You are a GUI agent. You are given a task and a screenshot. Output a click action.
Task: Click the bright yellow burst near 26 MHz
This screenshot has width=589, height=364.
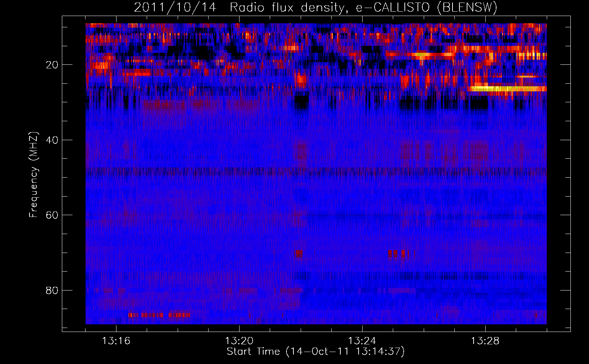point(508,88)
